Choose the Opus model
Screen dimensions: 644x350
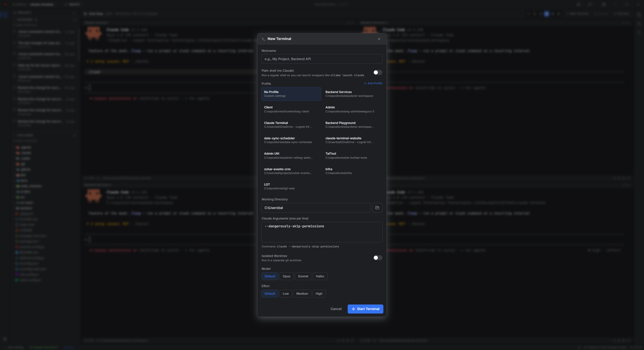coord(286,276)
